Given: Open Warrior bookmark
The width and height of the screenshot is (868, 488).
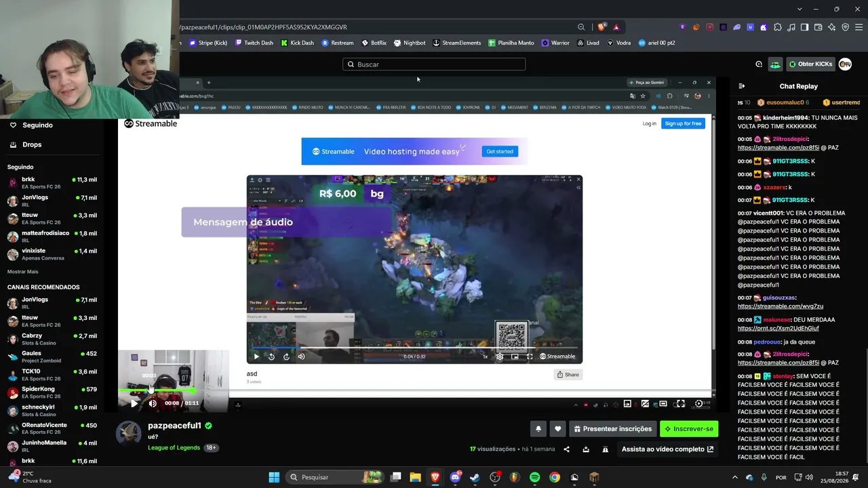Looking at the screenshot, I should (x=555, y=43).
